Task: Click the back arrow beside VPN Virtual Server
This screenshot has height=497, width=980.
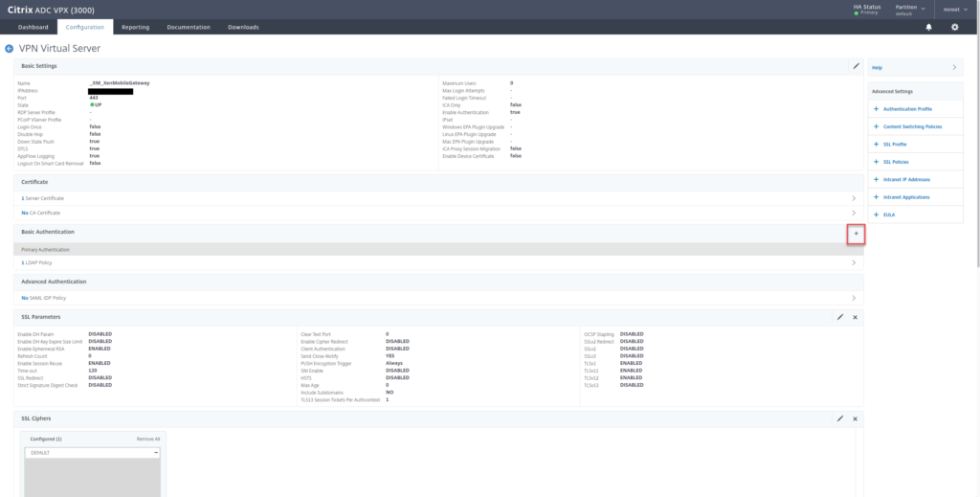Action: click(10, 48)
